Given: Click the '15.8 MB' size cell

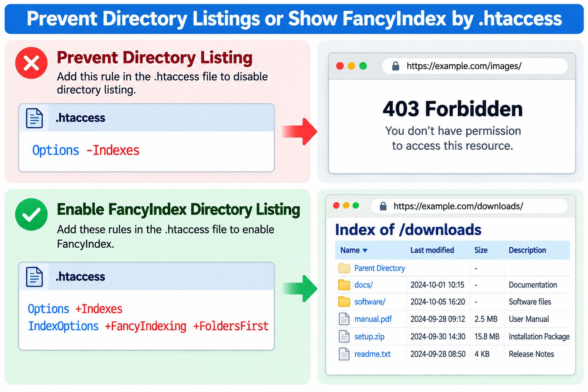Looking at the screenshot, I should (487, 336).
